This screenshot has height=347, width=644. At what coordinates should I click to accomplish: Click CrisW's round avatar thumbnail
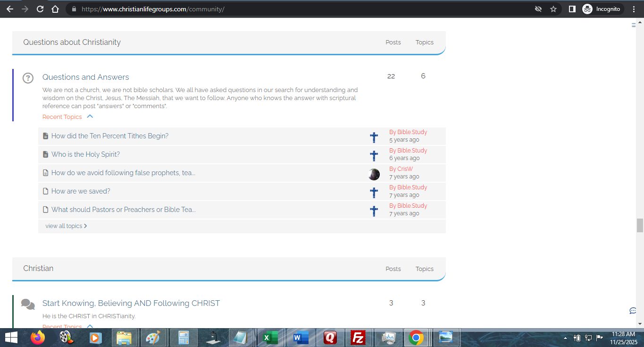point(374,174)
